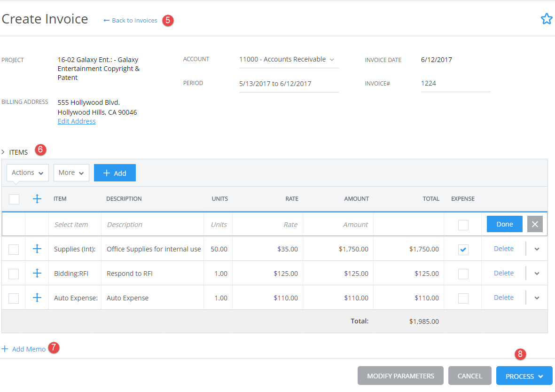Click the move handle in table header
555x392 pixels.
37,199
